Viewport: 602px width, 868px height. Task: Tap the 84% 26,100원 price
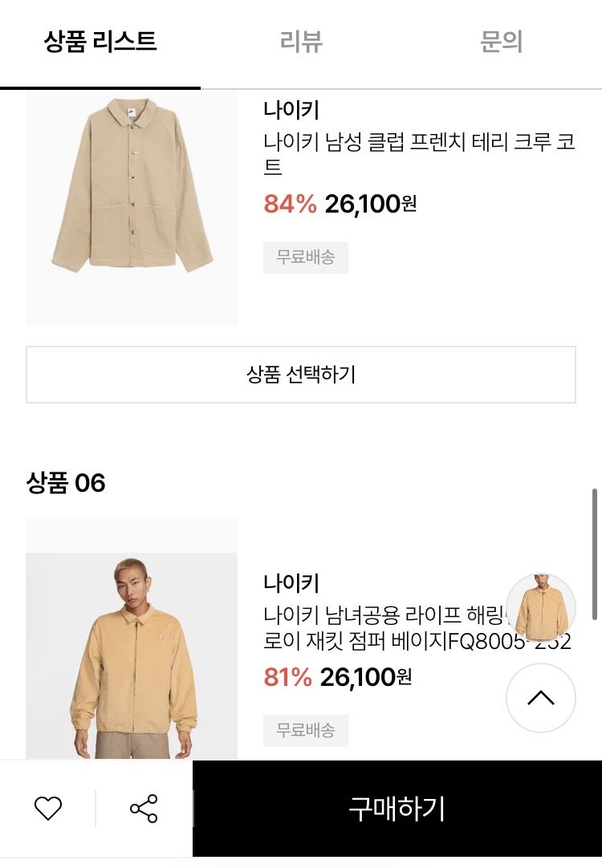pyautogui.click(x=340, y=205)
